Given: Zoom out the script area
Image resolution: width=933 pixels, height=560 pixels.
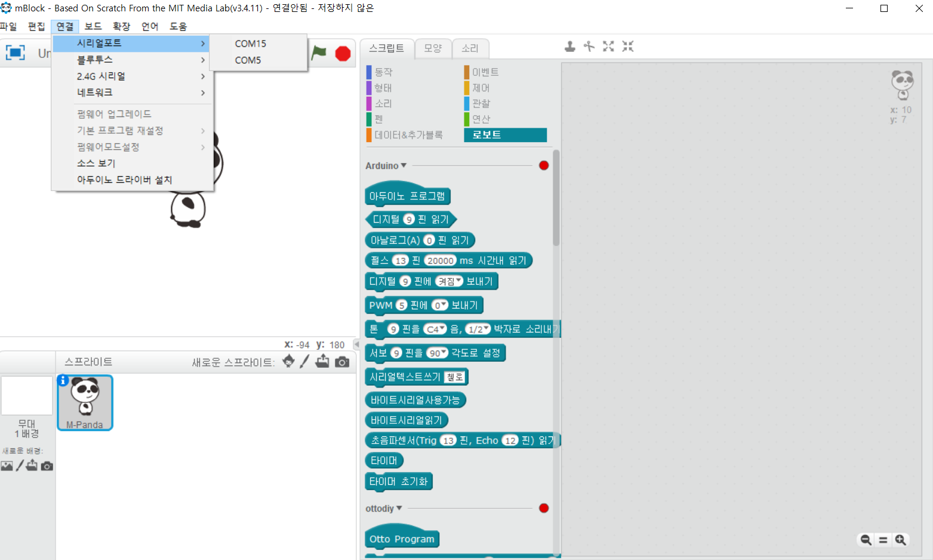Looking at the screenshot, I should [866, 540].
